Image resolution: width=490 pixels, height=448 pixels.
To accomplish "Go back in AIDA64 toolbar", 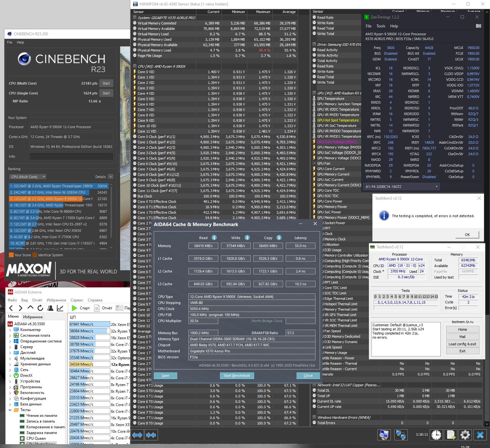I will tap(11, 308).
